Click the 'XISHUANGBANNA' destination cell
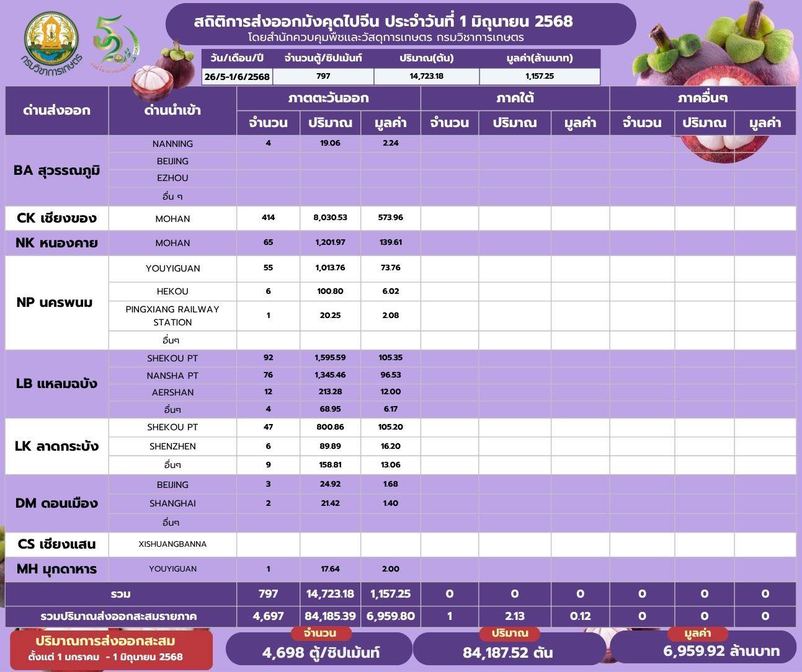Image resolution: width=802 pixels, height=672 pixels. pos(172,544)
